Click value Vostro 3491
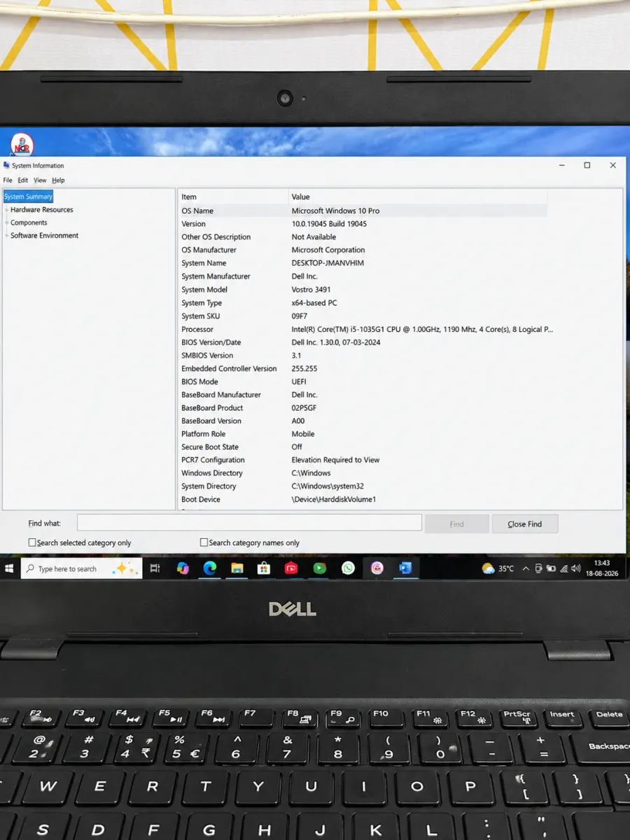 pos(311,290)
